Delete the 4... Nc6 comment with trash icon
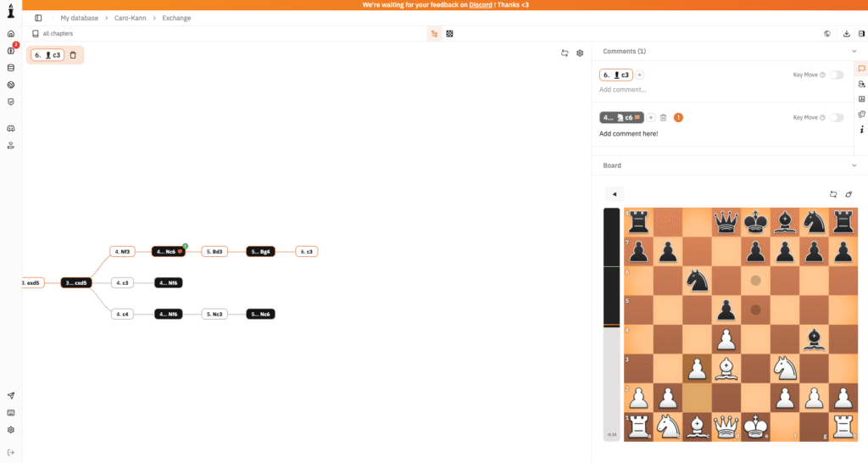 click(663, 117)
